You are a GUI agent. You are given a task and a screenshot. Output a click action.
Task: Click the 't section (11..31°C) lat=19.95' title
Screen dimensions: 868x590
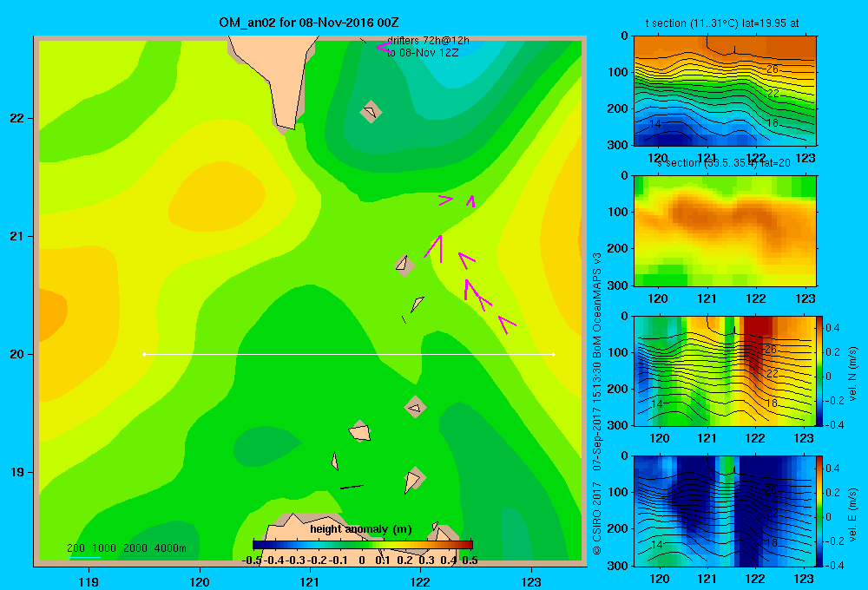point(722,23)
